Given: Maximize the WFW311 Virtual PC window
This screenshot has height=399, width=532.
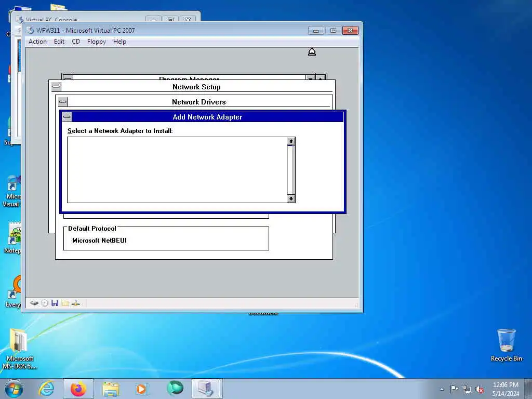Looking at the screenshot, I should (x=333, y=31).
